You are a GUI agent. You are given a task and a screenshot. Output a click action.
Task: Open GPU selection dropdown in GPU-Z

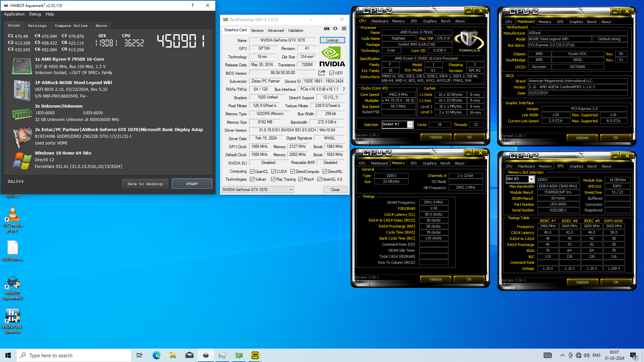(258, 190)
